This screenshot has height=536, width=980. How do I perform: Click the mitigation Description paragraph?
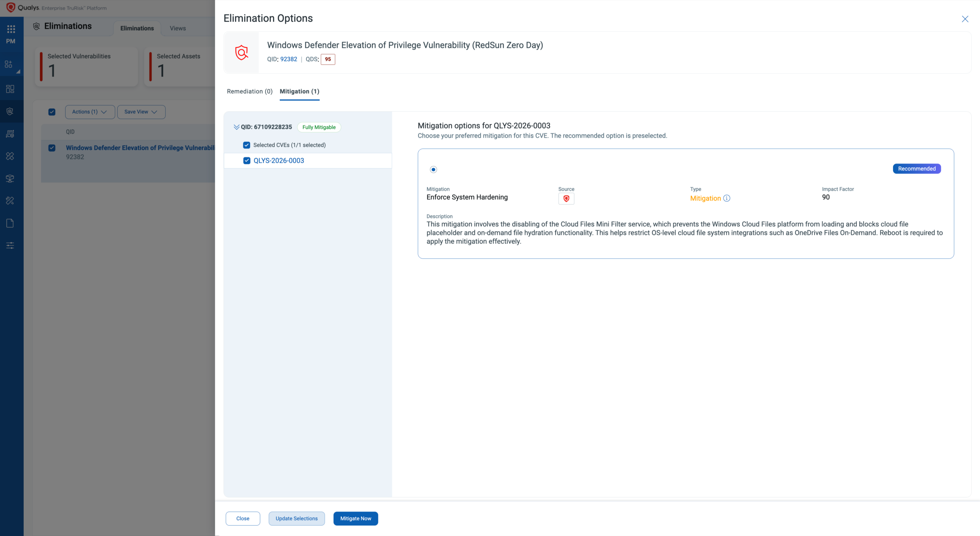tap(684, 233)
